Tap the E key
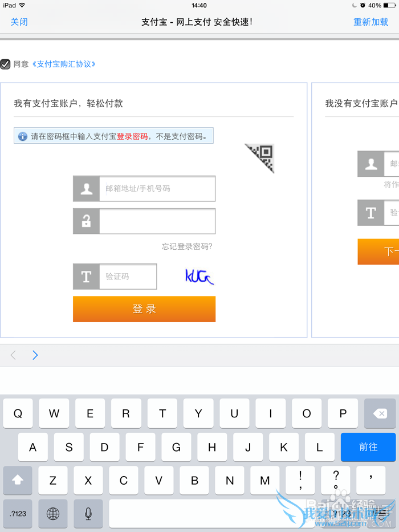The width and height of the screenshot is (399, 532). (x=90, y=413)
